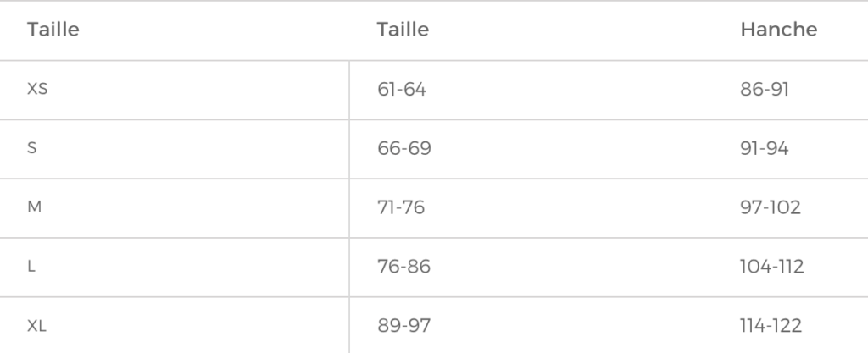Select the S size cell
Viewport: 868px width, 353px height.
[32, 148]
